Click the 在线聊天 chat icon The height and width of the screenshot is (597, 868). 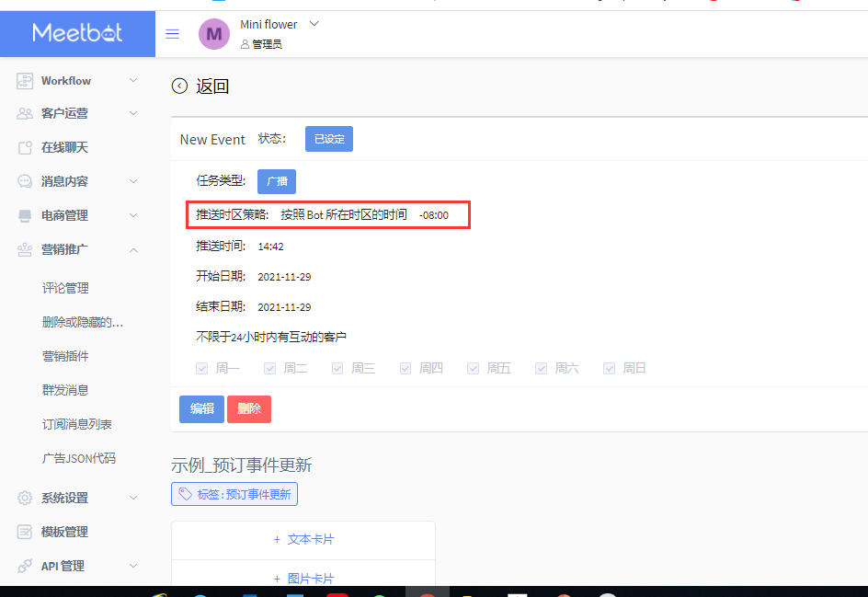(24, 147)
